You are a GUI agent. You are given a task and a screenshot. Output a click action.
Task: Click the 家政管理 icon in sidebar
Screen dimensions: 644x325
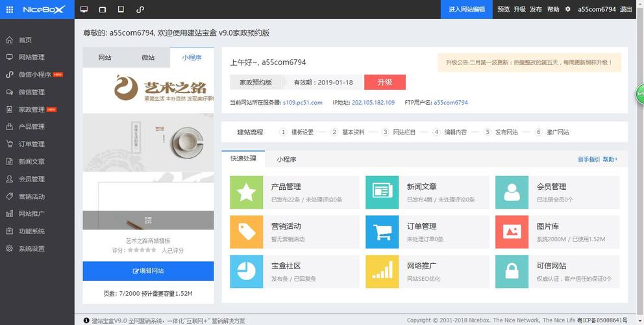10,109
